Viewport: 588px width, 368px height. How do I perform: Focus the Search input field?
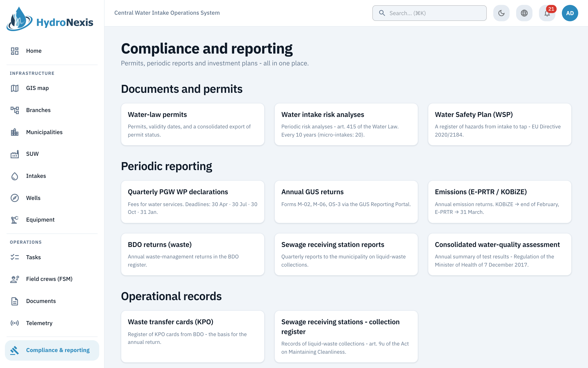pyautogui.click(x=429, y=13)
